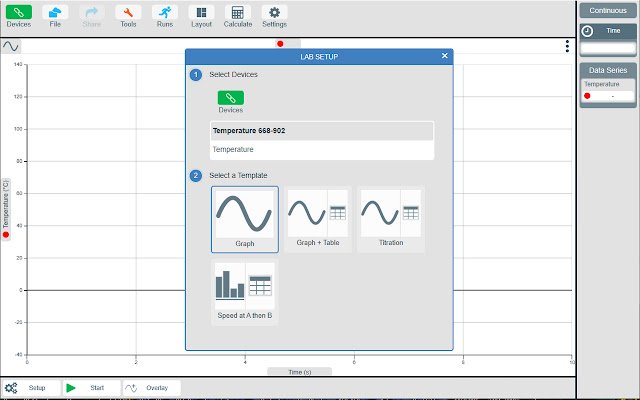The width and height of the screenshot is (640, 400).
Task: Click the red dot tab above the graph
Action: pos(288,44)
